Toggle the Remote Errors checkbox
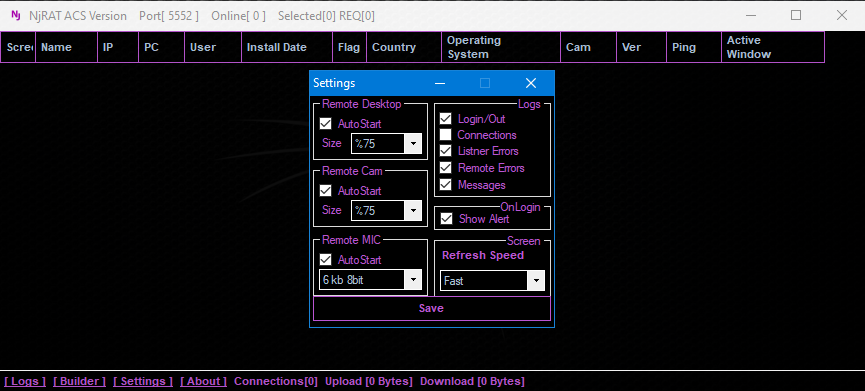865x391 pixels. [x=446, y=168]
